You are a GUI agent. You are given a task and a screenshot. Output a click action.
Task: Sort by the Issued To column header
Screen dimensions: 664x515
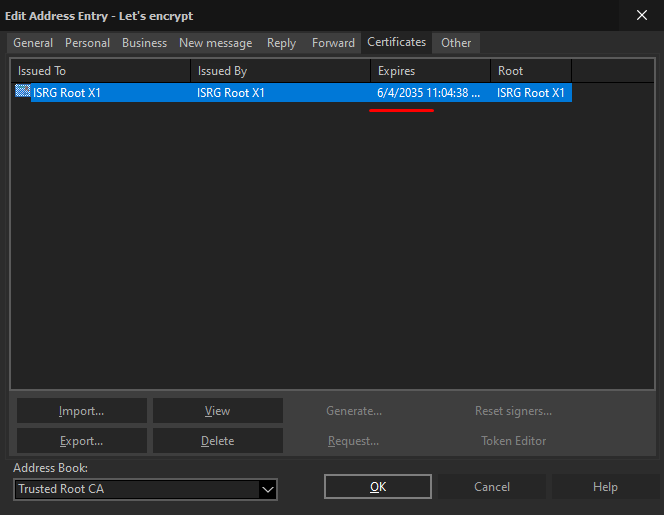[101, 71]
